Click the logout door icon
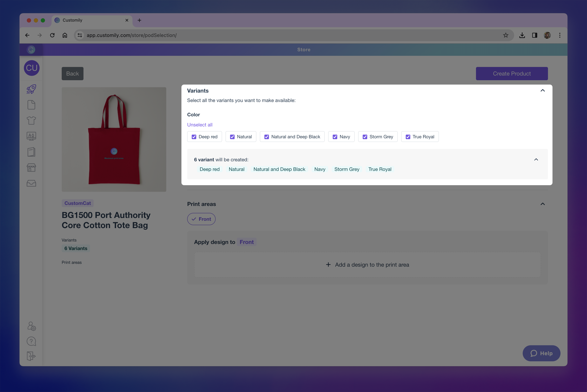This screenshot has height=392, width=587. [31, 356]
